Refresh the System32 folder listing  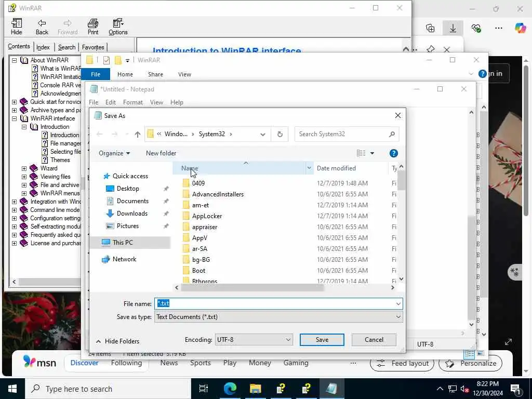280,134
